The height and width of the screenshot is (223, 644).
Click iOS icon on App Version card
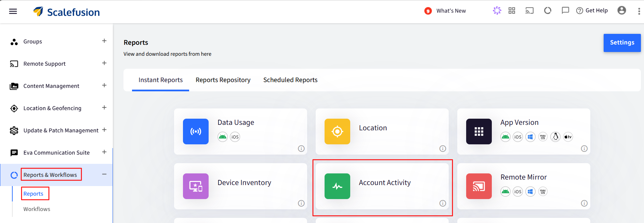click(x=518, y=137)
